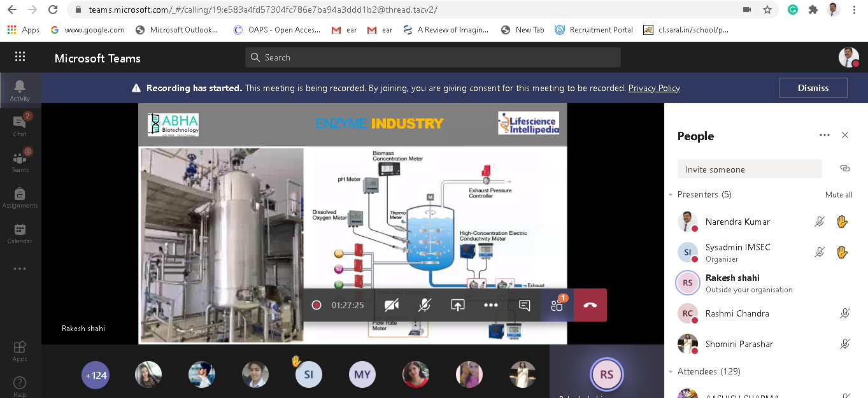The image size is (868, 398).
Task: Open People panel more options menu
Action: pos(825,135)
